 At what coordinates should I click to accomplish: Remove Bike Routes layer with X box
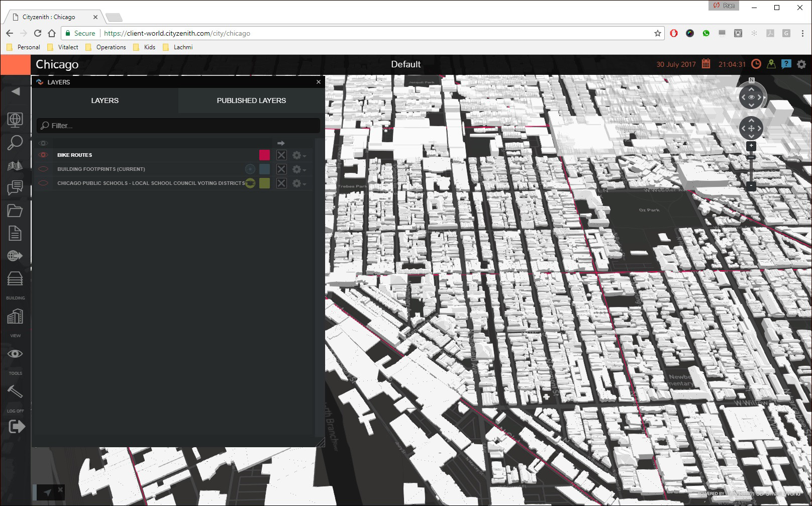click(x=281, y=155)
